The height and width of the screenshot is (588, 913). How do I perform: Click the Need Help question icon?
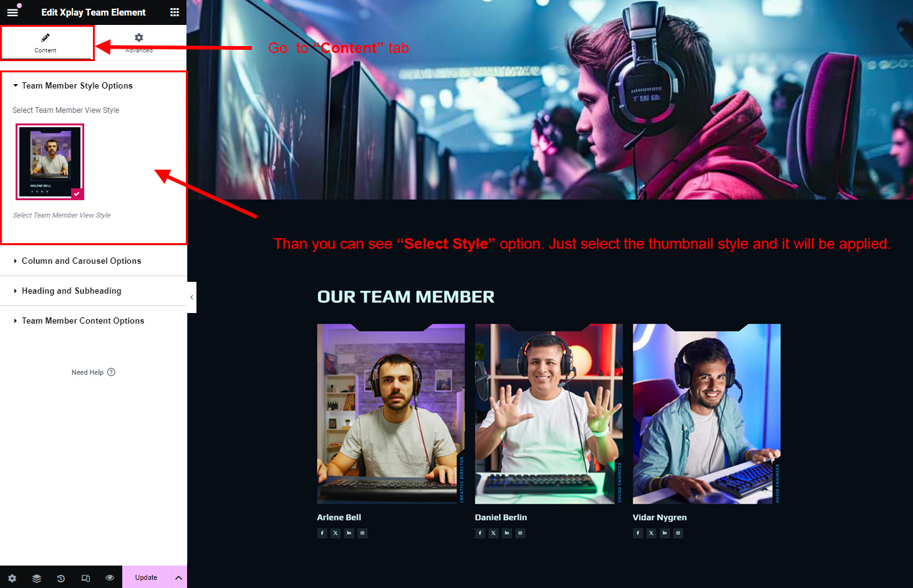click(111, 372)
